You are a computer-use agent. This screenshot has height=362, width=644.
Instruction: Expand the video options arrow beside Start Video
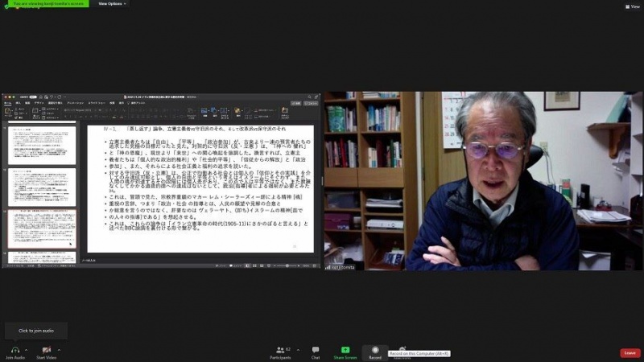(x=59, y=350)
